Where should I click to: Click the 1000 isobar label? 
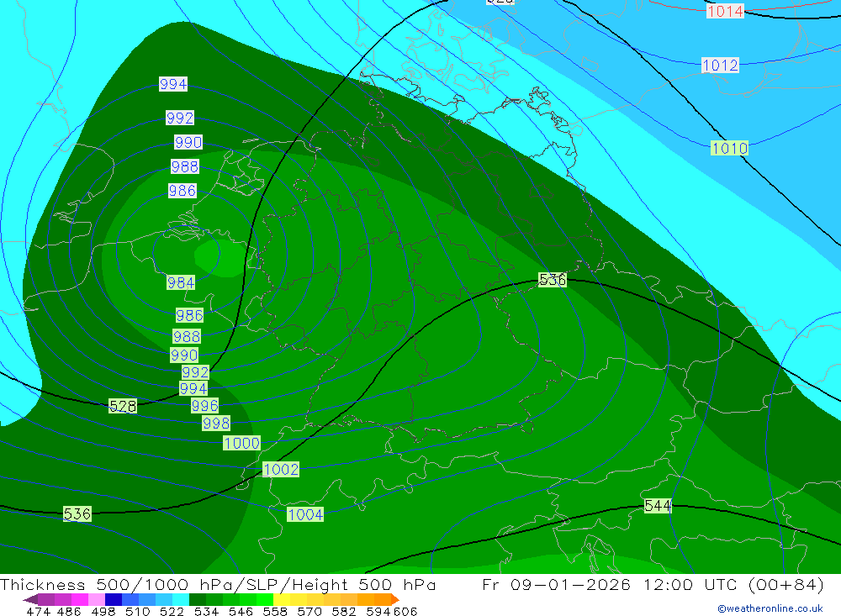[x=242, y=443]
